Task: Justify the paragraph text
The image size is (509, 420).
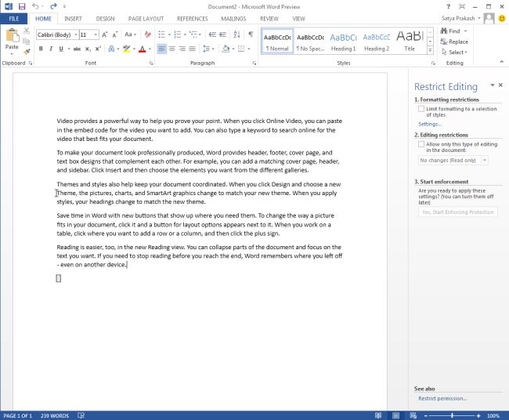Action: pyautogui.click(x=192, y=49)
